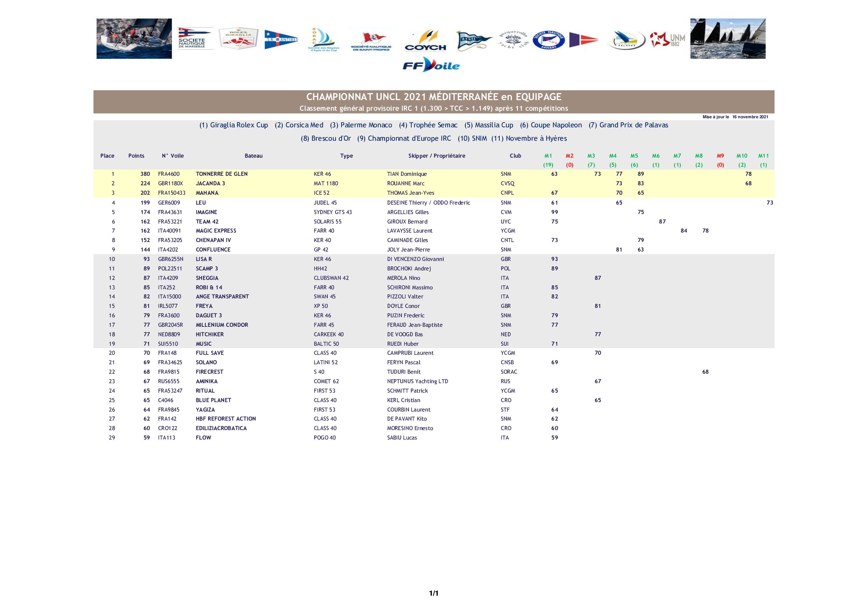The image size is (868, 613).
Task: Click the Porquerolles Yacht Club logo
Action: tap(512, 40)
